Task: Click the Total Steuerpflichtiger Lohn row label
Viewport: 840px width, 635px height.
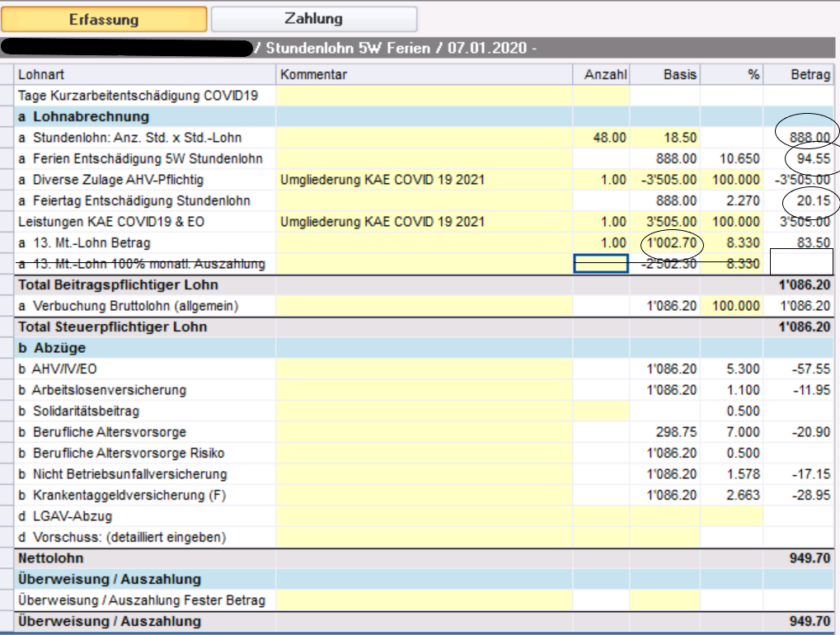Action: coord(112,327)
